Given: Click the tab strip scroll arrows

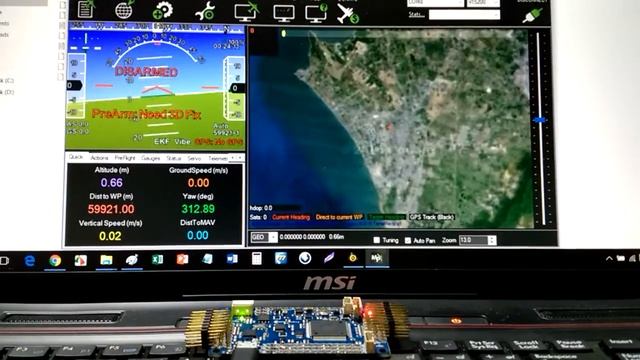Looking at the screenshot, I should tap(236, 158).
